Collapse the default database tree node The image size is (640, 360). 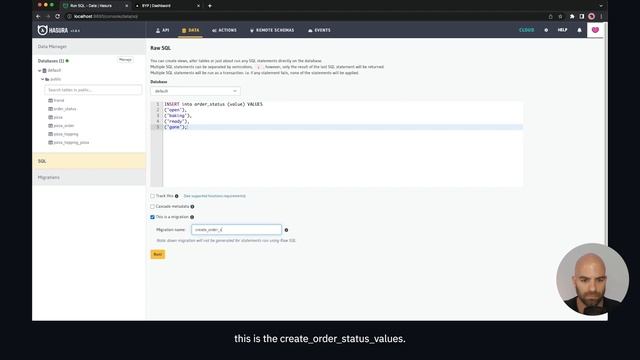tap(40, 71)
